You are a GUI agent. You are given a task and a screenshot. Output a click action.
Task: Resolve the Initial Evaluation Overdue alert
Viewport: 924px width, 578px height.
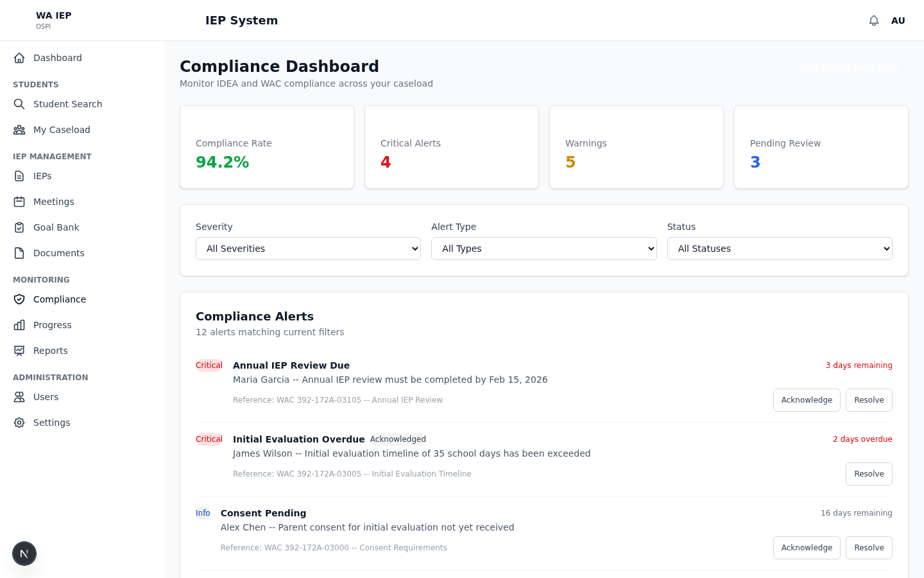pyautogui.click(x=869, y=473)
